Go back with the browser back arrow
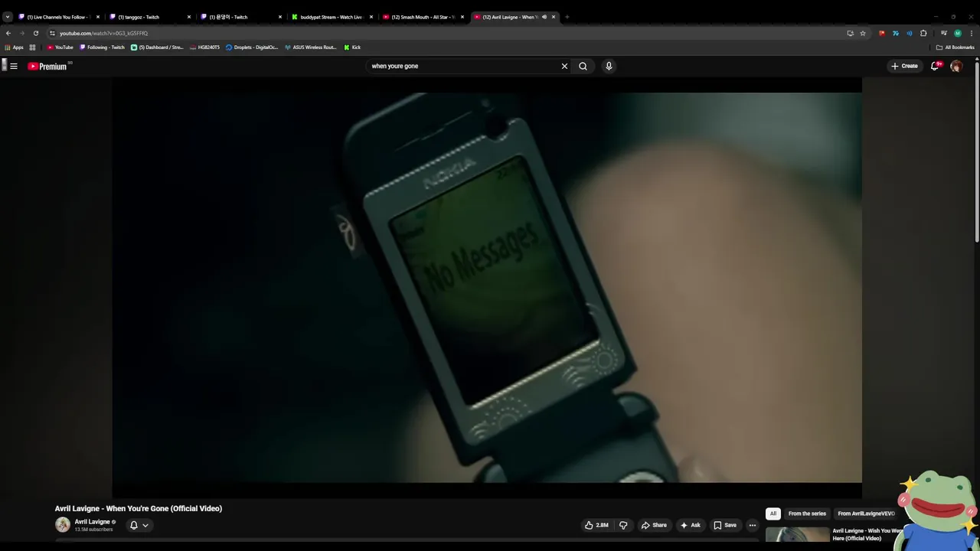This screenshot has width=980, height=551. pos(8,33)
